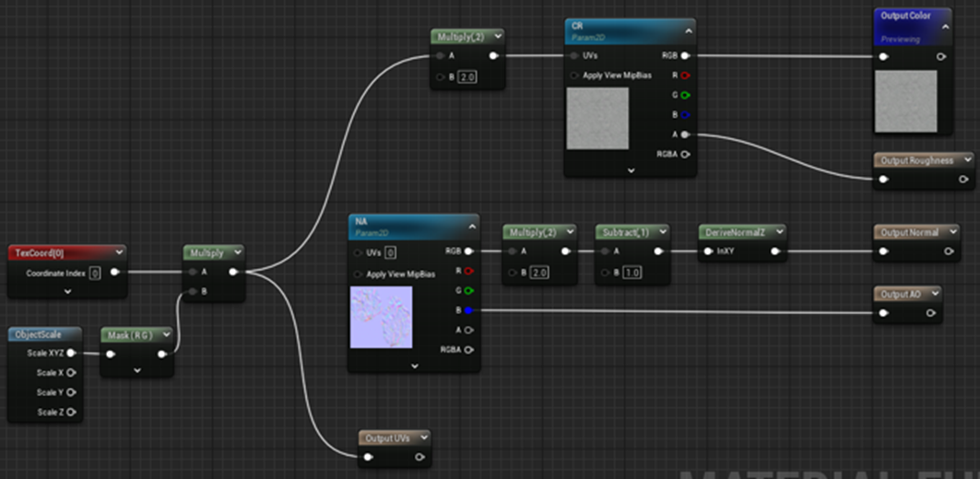Click the CR node's green G output pin
The image size is (980, 479).
[685, 96]
